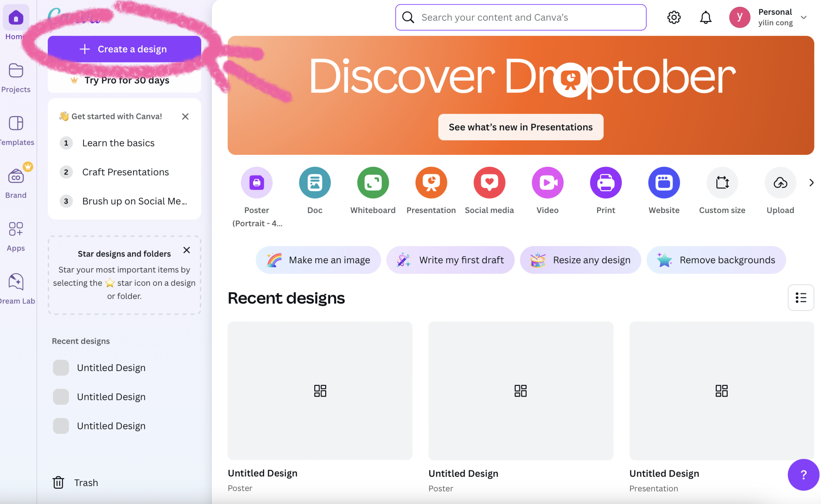Open Dream Lab in the sidebar
Image resolution: width=821 pixels, height=504 pixels.
(16, 289)
